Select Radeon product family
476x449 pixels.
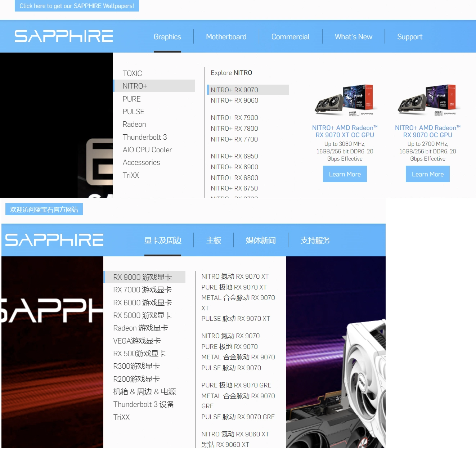click(134, 124)
